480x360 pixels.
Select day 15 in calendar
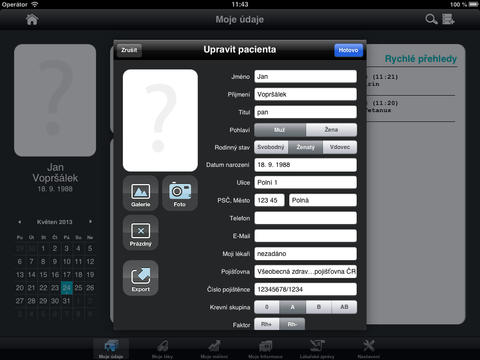point(43,275)
